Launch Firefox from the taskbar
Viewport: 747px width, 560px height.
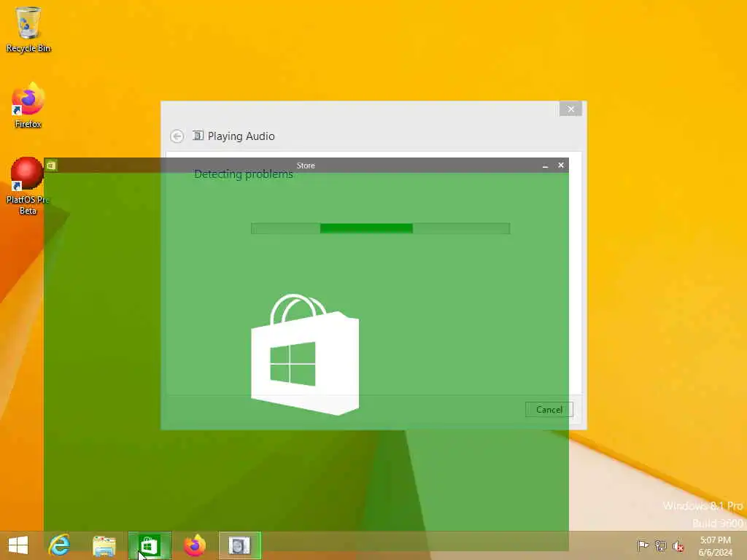[x=194, y=545]
